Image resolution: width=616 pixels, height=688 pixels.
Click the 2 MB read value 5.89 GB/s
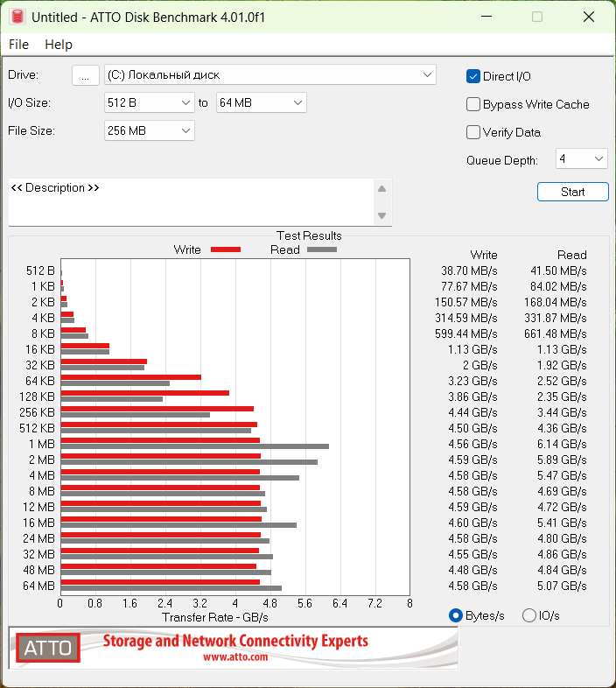(x=562, y=460)
